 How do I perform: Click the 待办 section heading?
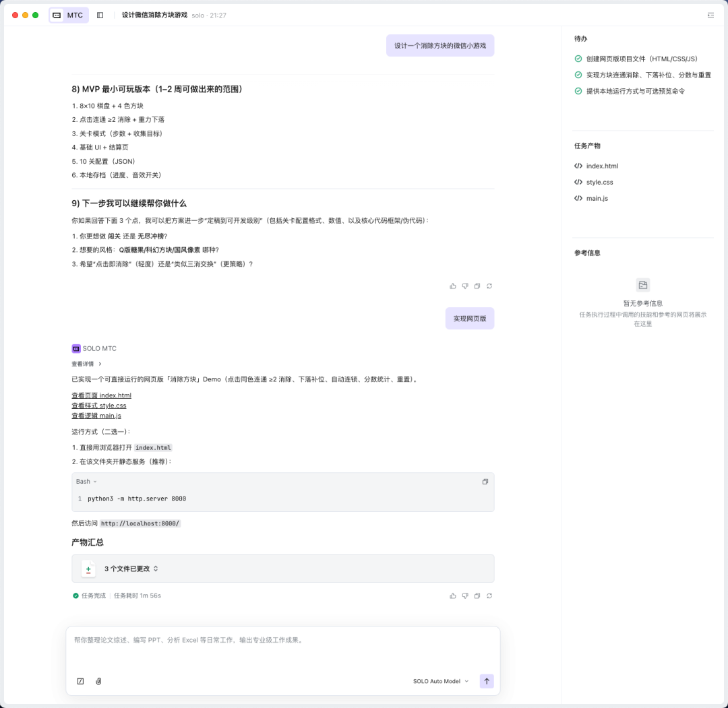point(580,38)
